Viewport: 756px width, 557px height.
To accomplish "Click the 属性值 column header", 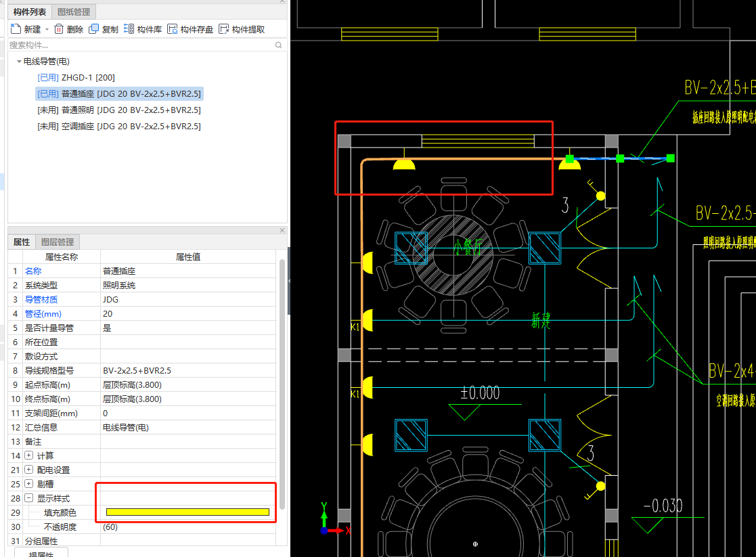I will (188, 257).
